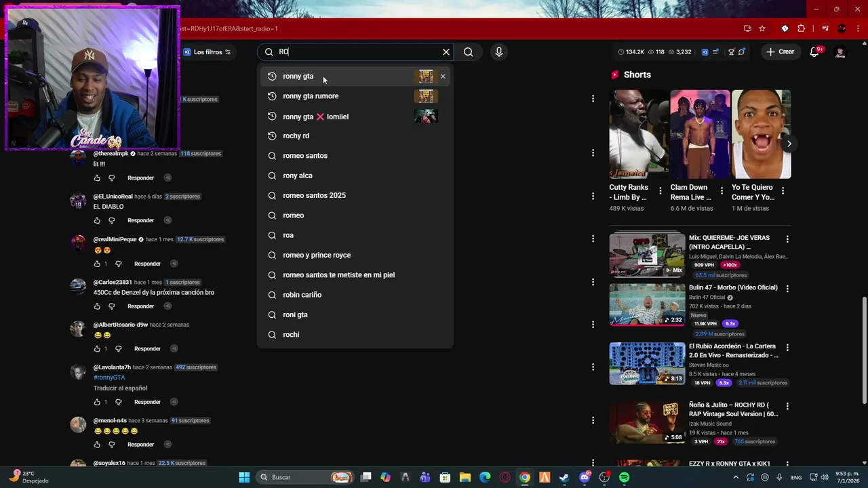Open options for 'Ñoño & Julito' video
Image resolution: width=868 pixels, height=488 pixels.
coord(787,407)
